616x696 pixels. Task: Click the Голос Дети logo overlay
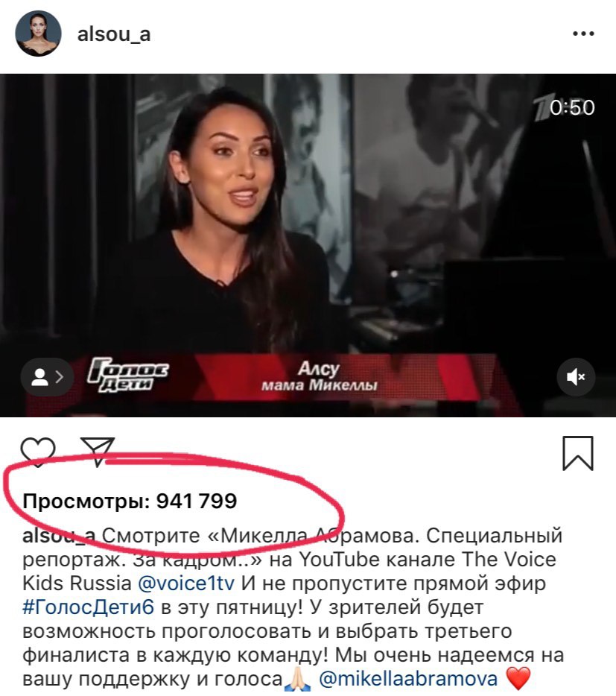click(128, 375)
